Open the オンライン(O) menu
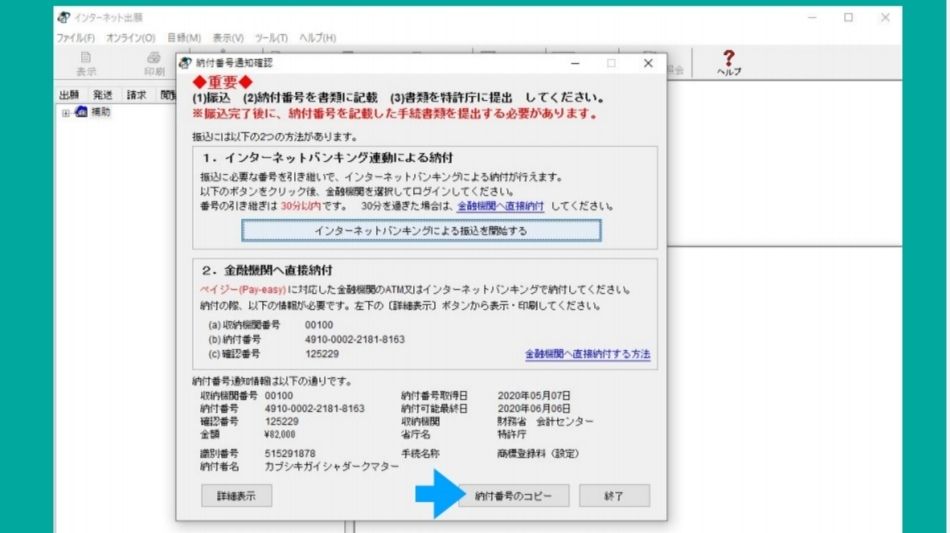This screenshot has width=950, height=533. coord(130,37)
